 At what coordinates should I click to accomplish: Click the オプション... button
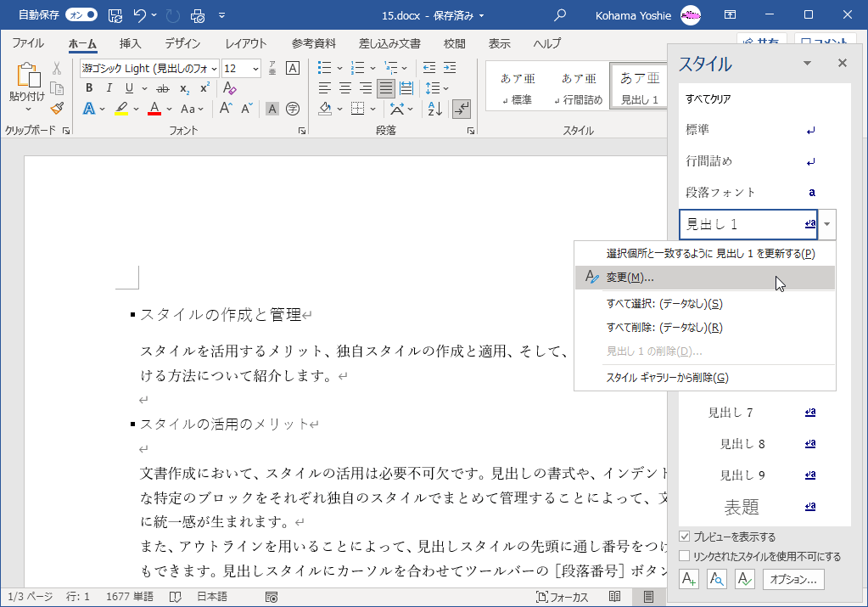click(x=794, y=580)
